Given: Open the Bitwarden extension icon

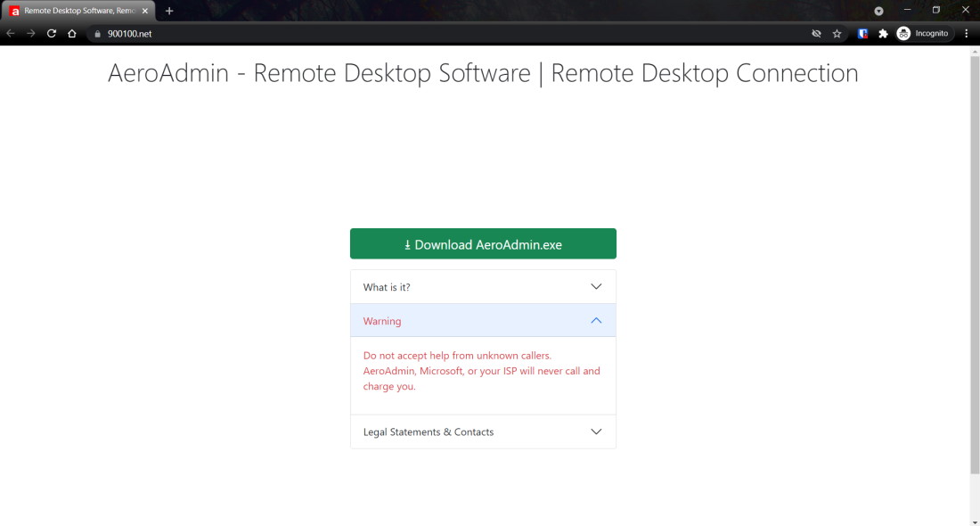Looking at the screenshot, I should click(x=862, y=34).
